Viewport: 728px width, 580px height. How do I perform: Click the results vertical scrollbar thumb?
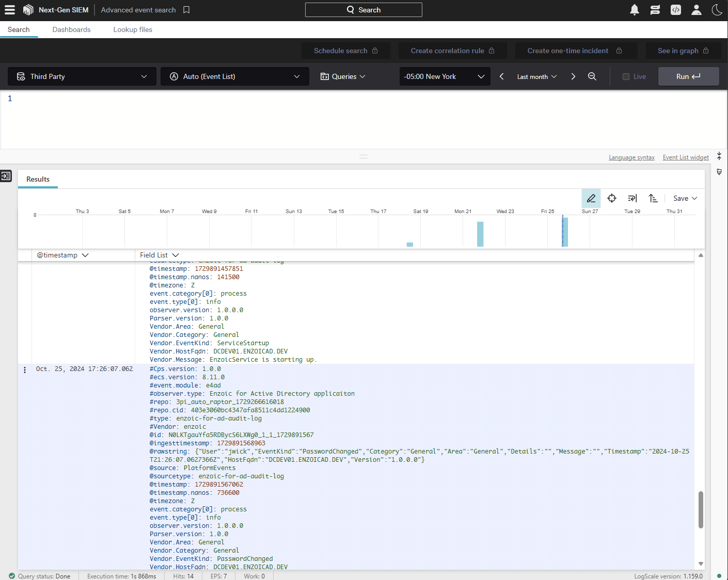[701, 510]
